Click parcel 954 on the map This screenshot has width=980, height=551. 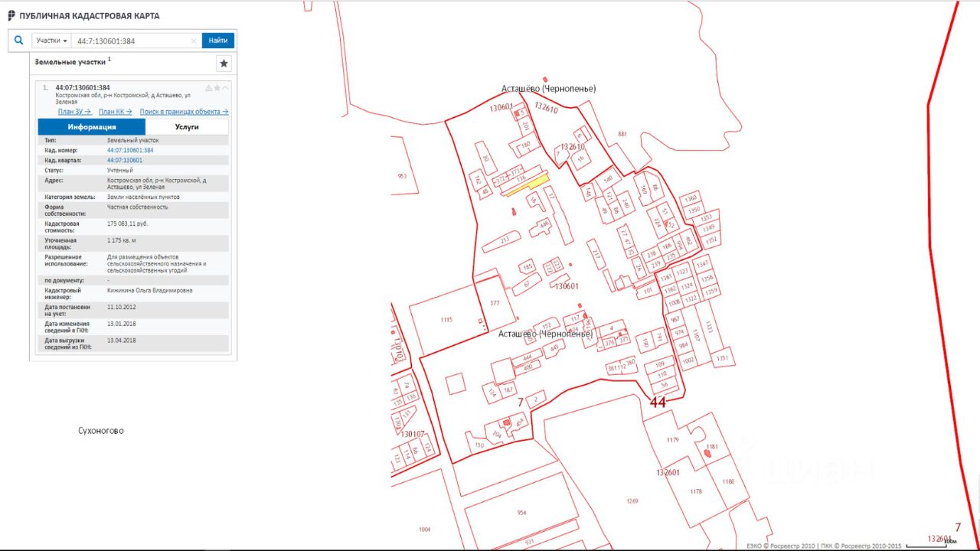(x=521, y=513)
